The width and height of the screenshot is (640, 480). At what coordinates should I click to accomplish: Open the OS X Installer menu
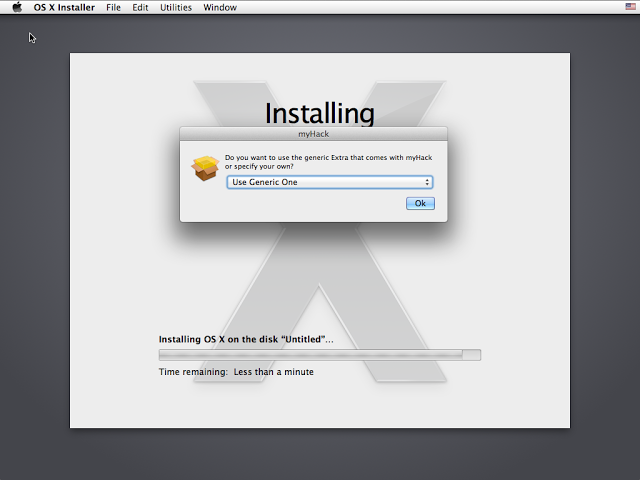(64, 7)
